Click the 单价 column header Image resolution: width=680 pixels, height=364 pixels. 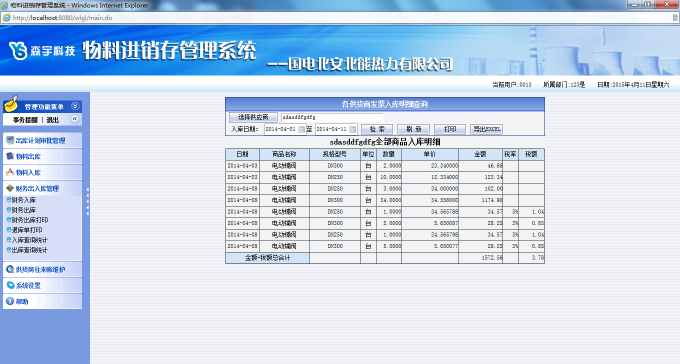pos(430,154)
